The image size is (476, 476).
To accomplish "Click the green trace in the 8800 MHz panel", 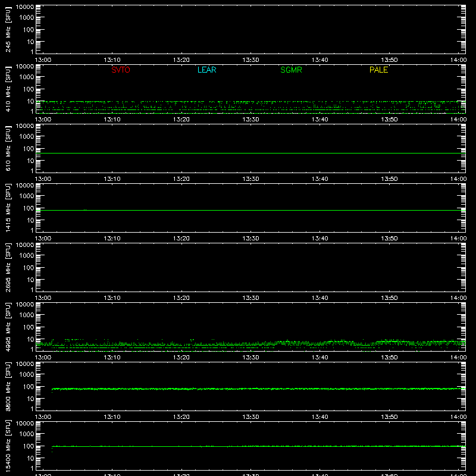I will pos(258,389).
